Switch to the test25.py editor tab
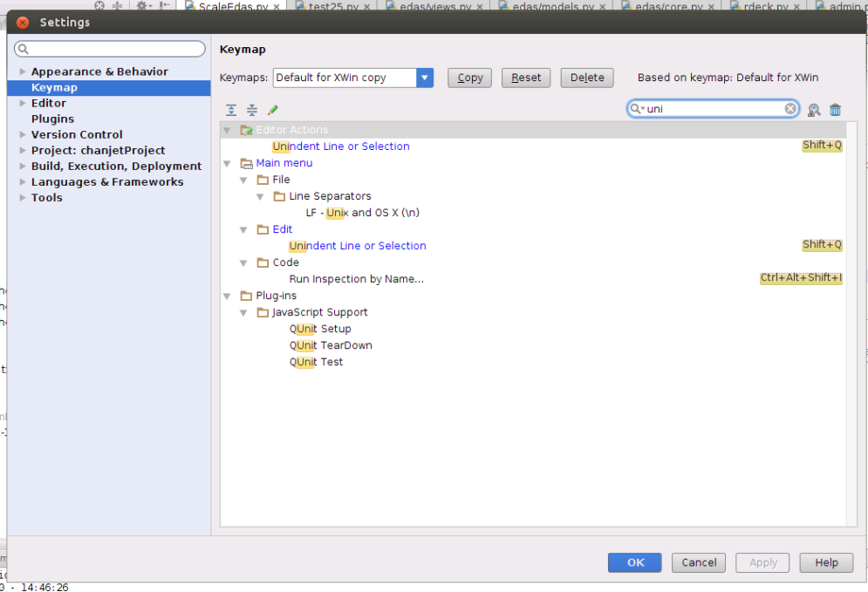 click(x=333, y=6)
